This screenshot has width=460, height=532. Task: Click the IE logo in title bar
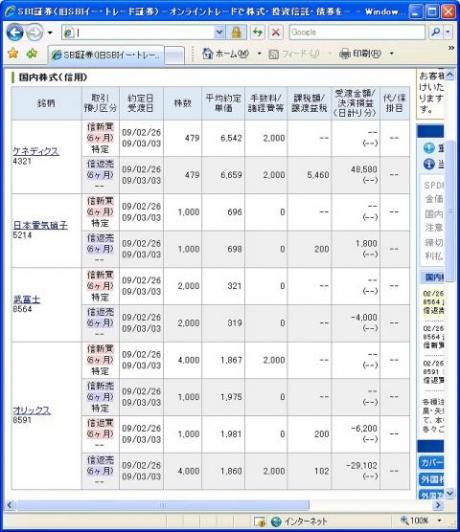pyautogui.click(x=10, y=11)
